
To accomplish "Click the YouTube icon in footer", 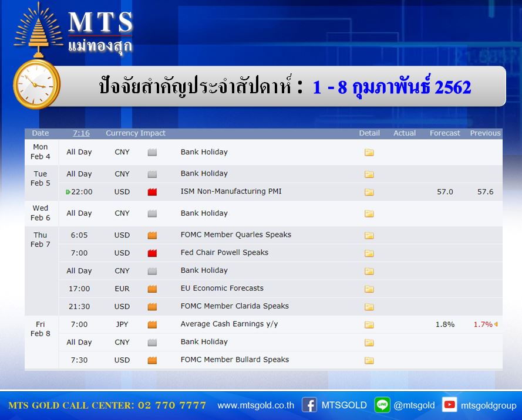I will click(x=450, y=405).
